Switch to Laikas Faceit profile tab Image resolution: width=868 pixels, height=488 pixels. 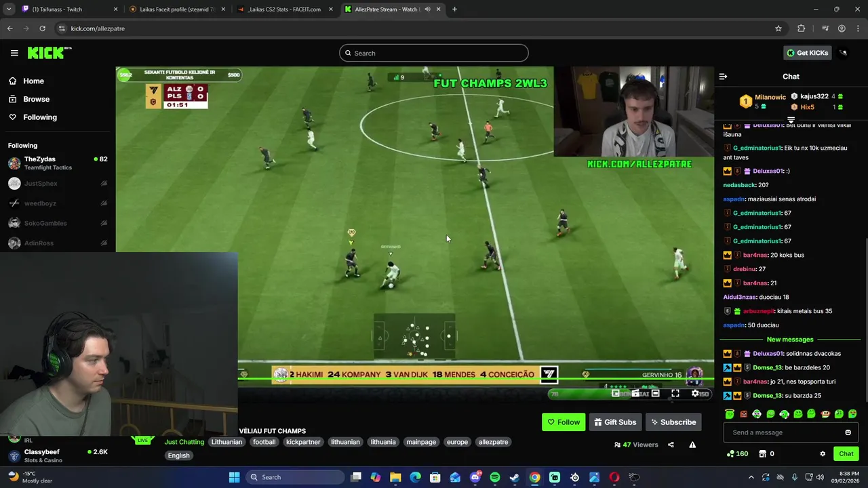point(178,9)
